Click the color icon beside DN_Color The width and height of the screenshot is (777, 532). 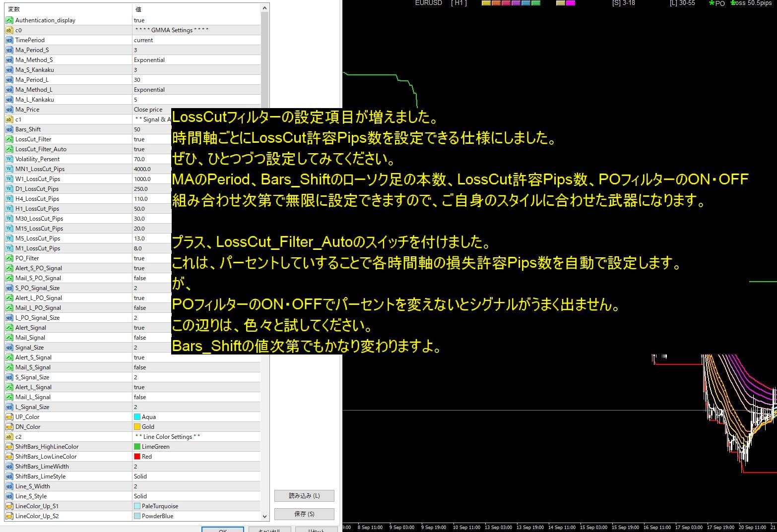click(9, 427)
